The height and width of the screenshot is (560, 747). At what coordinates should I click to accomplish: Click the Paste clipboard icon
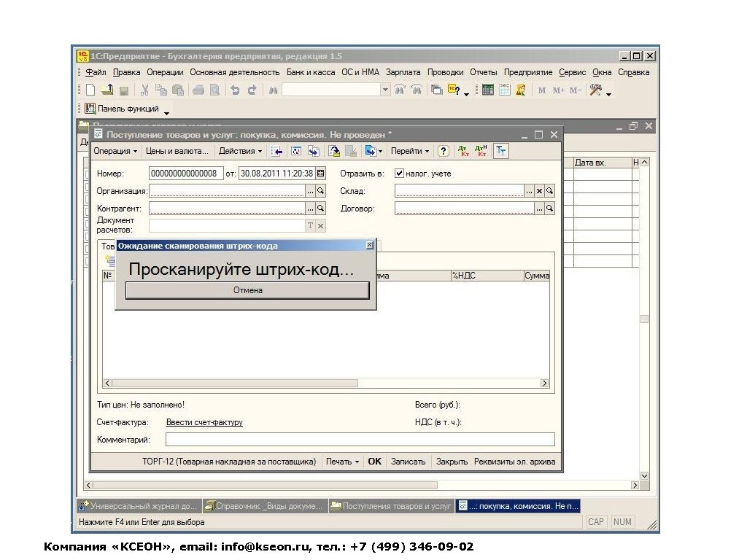(x=178, y=90)
